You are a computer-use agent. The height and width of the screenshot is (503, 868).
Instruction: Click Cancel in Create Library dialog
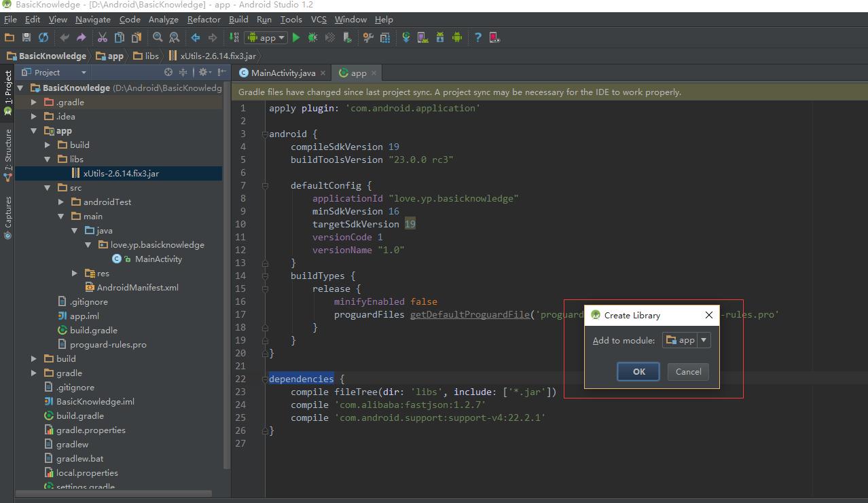[688, 371]
